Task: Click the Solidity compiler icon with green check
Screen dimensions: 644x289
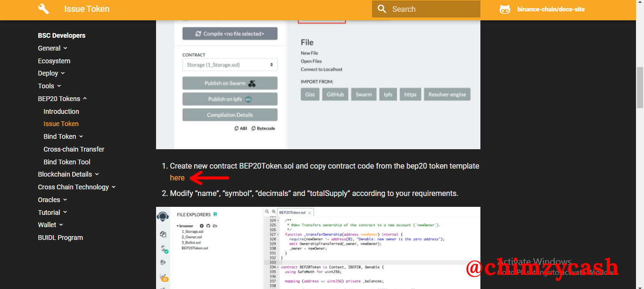Action: tap(164, 249)
